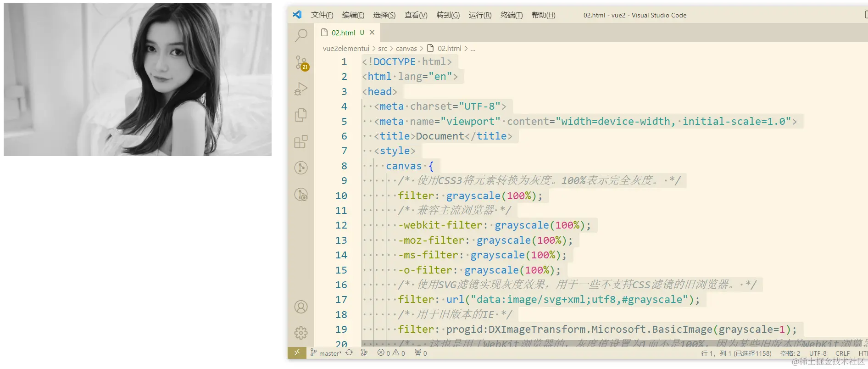
Task: Open Source Control view with 21 badge
Action: (301, 63)
